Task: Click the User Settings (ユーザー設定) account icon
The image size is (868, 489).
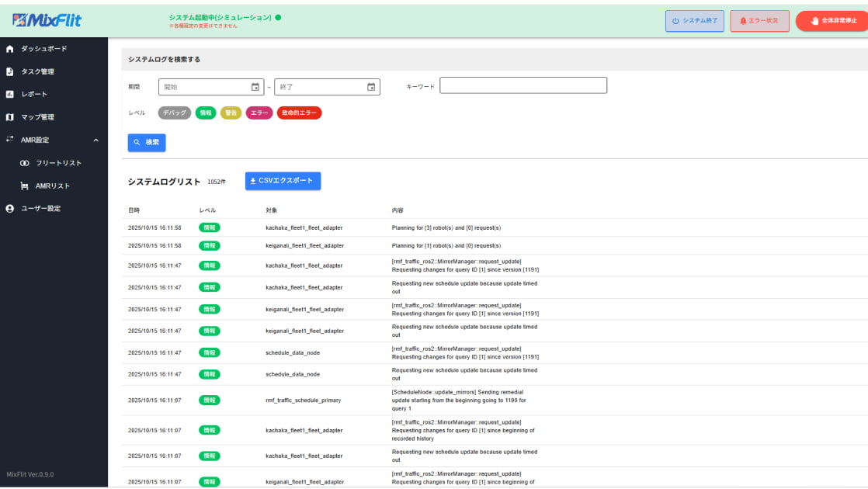Action: [10, 209]
